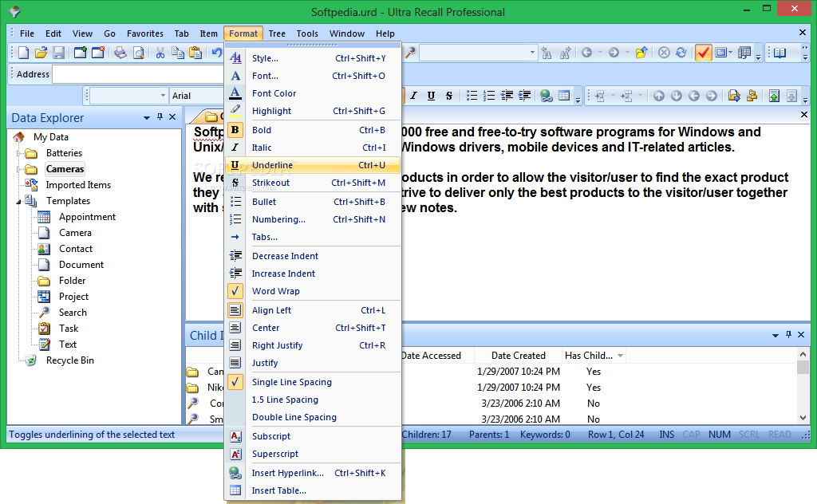Open the Forward button history dropdown arrow
Image resolution: width=817 pixels, height=504 pixels.
(627, 53)
